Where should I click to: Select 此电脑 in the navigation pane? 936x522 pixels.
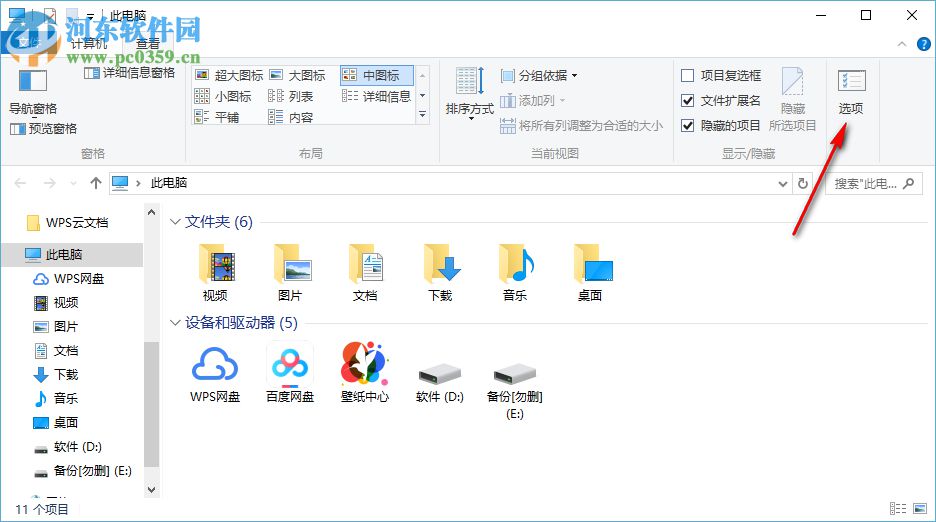coord(72,254)
